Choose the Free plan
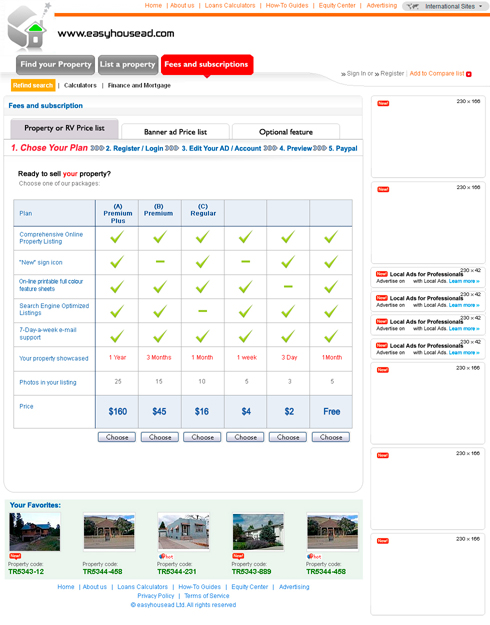Image resolution: width=490 pixels, height=625 pixels. point(331,437)
